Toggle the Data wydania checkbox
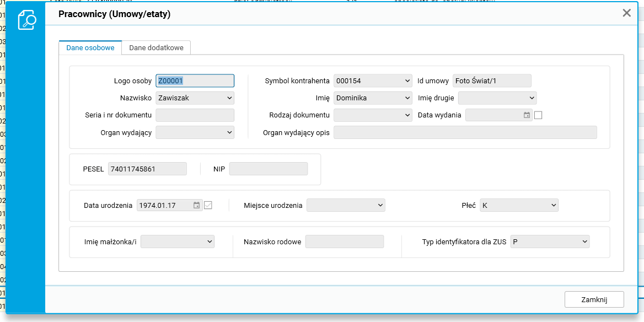Image resolution: width=644 pixels, height=322 pixels. tap(538, 115)
